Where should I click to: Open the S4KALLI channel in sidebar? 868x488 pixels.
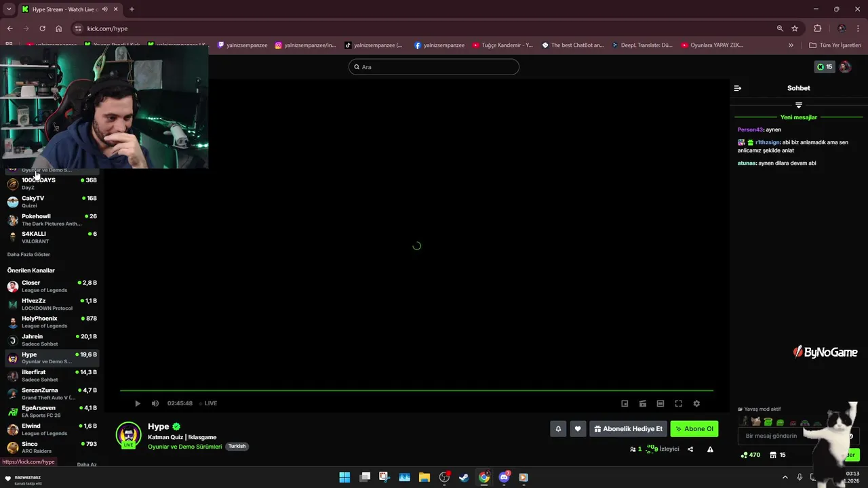pyautogui.click(x=52, y=237)
